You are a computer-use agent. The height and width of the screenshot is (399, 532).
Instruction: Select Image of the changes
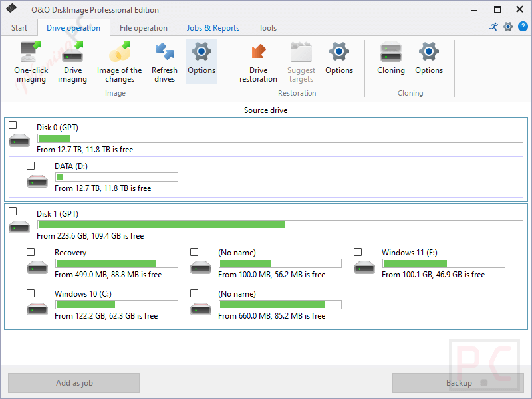(120, 62)
